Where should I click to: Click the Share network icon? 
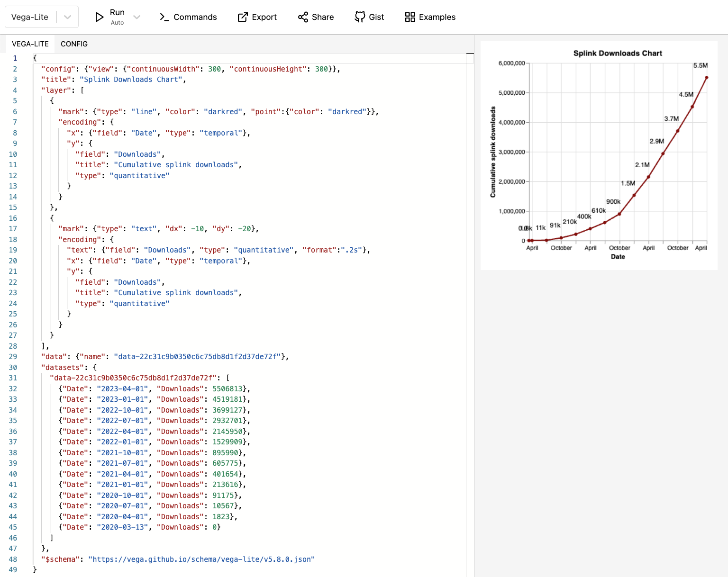pyautogui.click(x=303, y=17)
